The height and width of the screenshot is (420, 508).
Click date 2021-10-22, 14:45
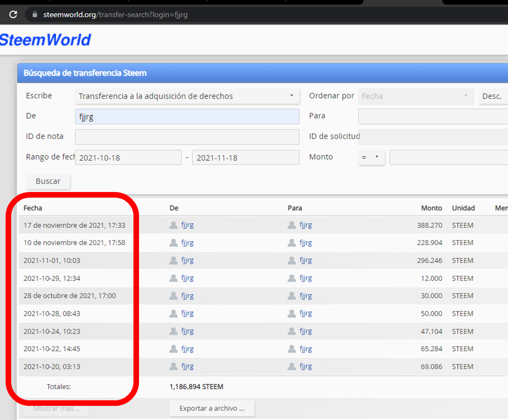pyautogui.click(x=52, y=349)
